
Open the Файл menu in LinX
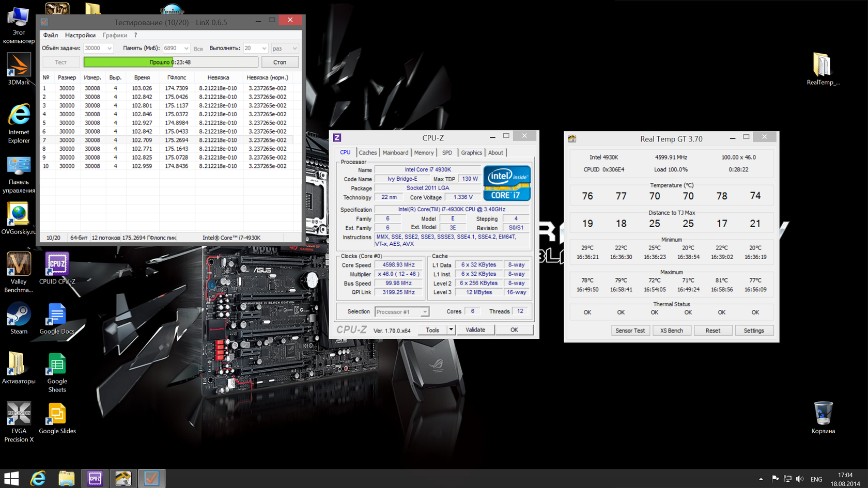pyautogui.click(x=51, y=35)
